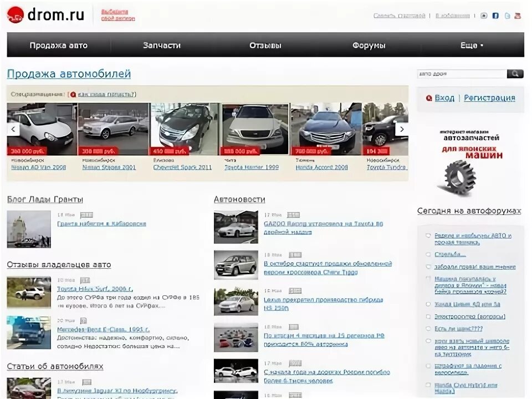Open the Nissan Stagea 2001 listing link
The width and height of the screenshot is (532, 399).
tap(109, 167)
